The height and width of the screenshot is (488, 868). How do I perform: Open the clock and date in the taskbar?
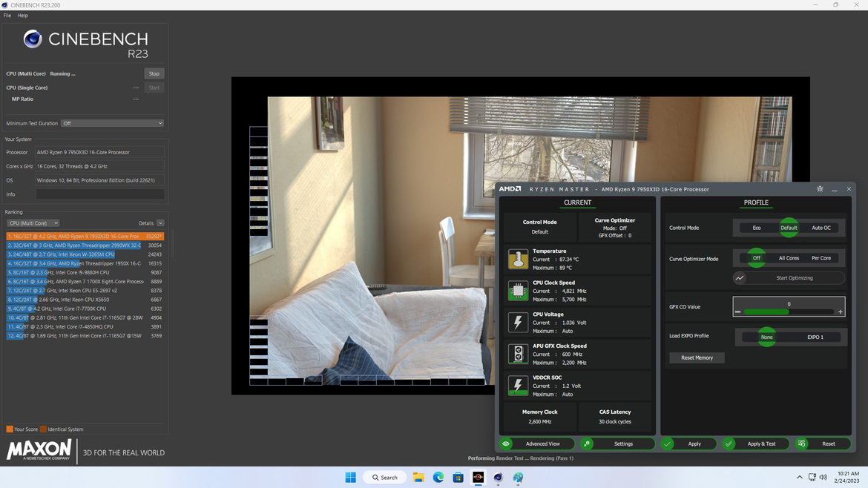848,478
